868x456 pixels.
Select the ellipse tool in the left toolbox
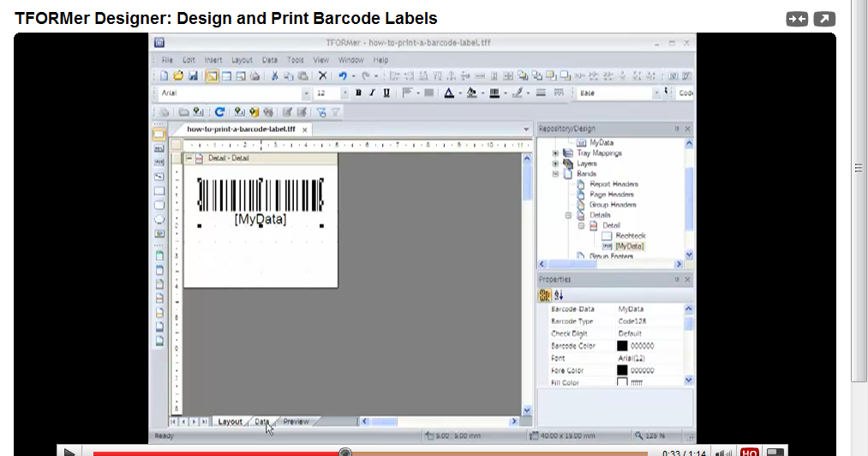pos(159,219)
